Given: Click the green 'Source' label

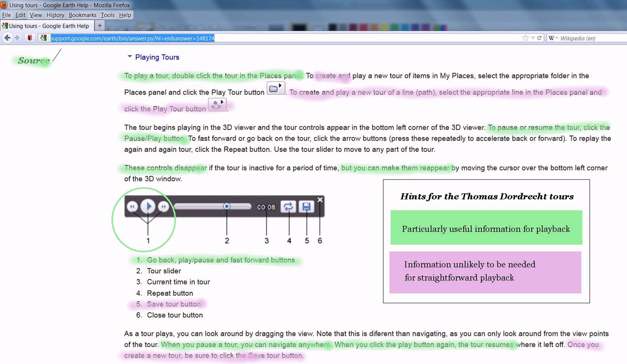Looking at the screenshot, I should (34, 61).
